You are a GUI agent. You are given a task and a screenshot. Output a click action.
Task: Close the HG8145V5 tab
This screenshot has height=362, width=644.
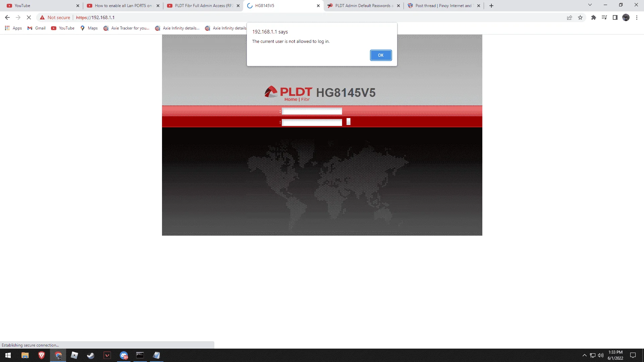(318, 6)
